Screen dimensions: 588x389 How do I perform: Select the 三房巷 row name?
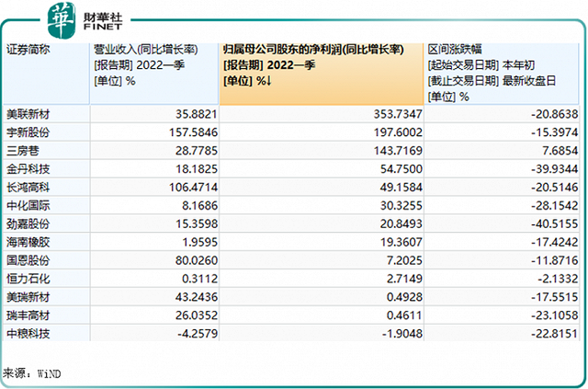[22, 151]
